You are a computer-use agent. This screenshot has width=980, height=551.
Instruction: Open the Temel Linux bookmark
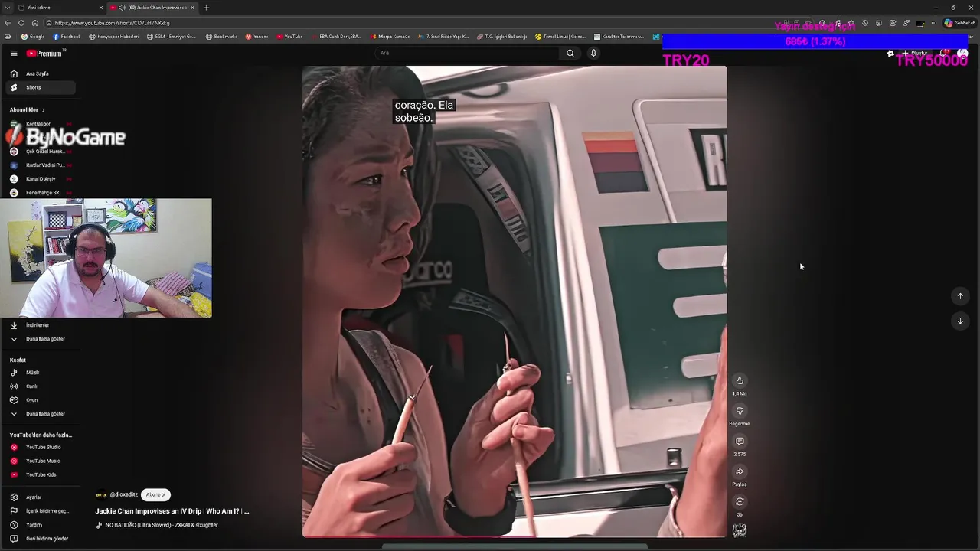coord(560,37)
